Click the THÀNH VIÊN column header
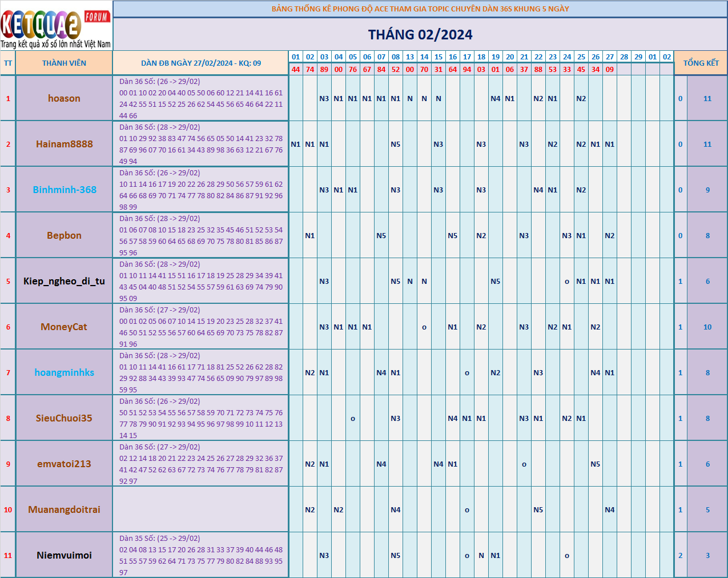The width and height of the screenshot is (728, 578). tap(64, 63)
